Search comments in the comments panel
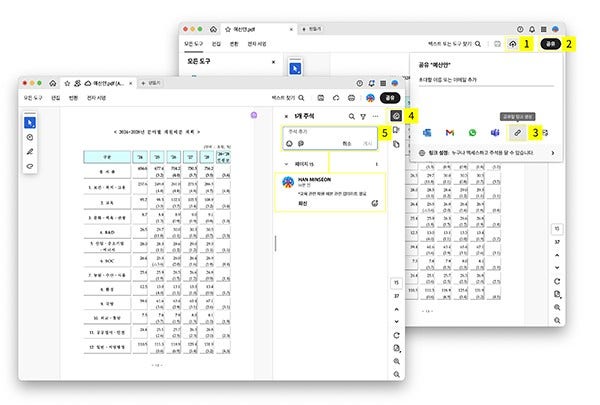 [351, 116]
